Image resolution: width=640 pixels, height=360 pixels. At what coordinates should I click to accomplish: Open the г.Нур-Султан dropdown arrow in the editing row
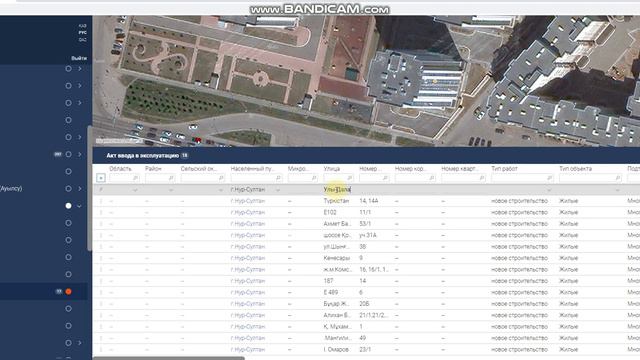pyautogui.click(x=278, y=190)
